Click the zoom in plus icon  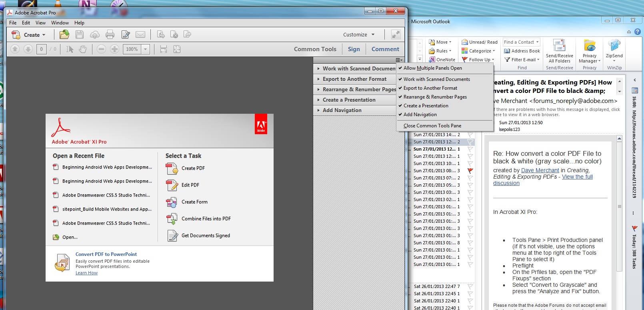click(115, 49)
